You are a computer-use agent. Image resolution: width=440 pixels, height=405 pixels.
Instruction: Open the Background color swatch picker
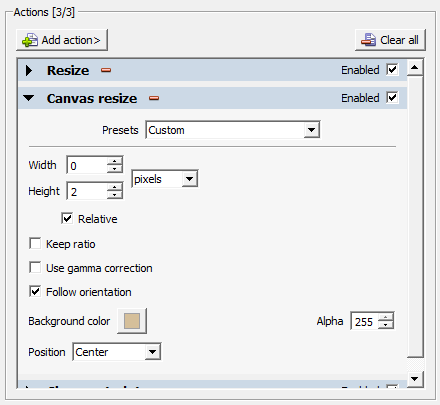132,321
